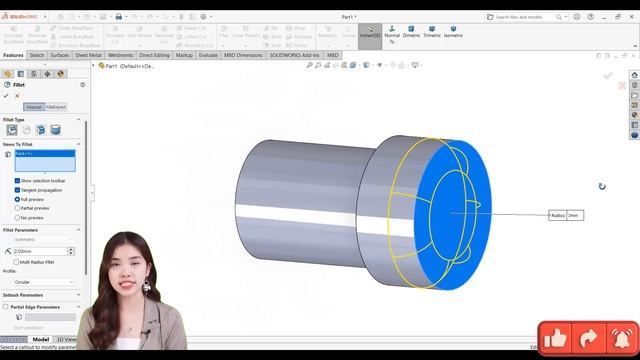The width and height of the screenshot is (640, 360).
Task: Click the Manual fillet mode button
Action: coord(34,107)
